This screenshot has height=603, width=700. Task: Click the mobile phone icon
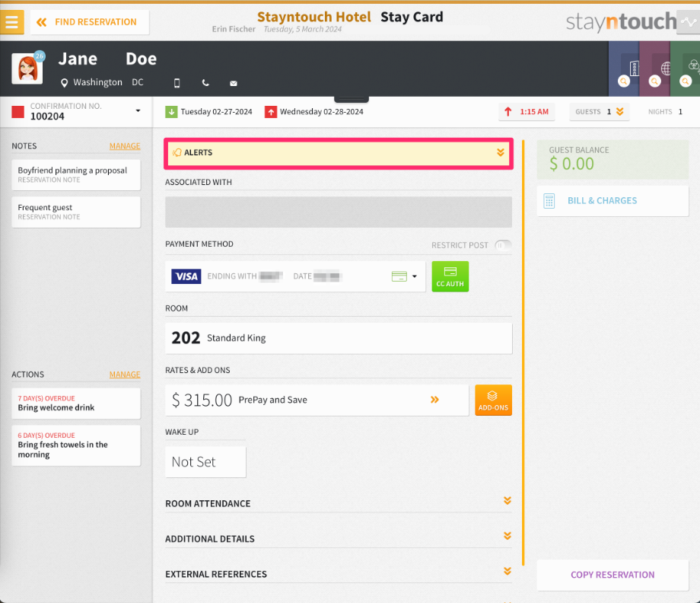point(177,83)
